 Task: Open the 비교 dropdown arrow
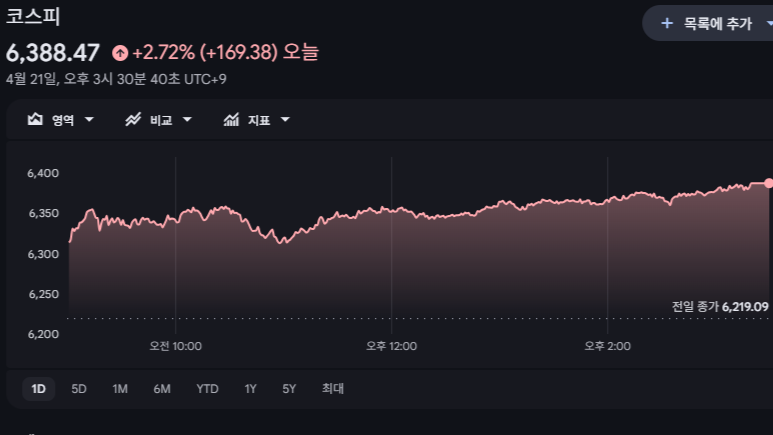click(187, 120)
